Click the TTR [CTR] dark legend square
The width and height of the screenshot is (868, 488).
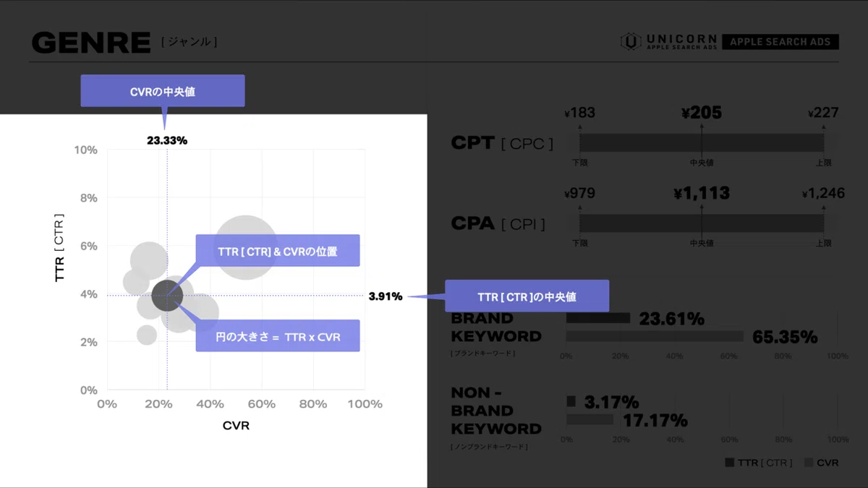[729, 462]
